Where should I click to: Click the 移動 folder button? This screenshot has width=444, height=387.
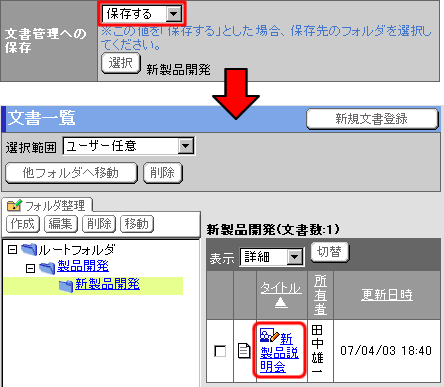[137, 224]
